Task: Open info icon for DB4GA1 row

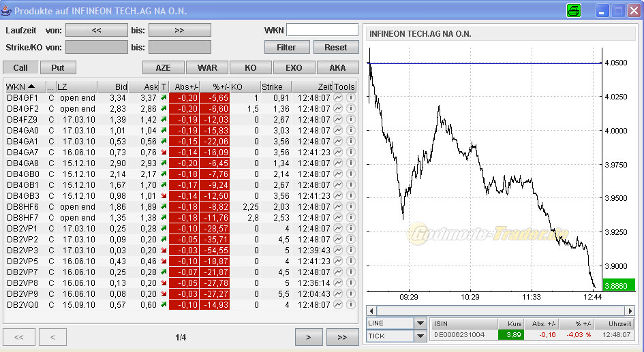Action: tap(351, 141)
